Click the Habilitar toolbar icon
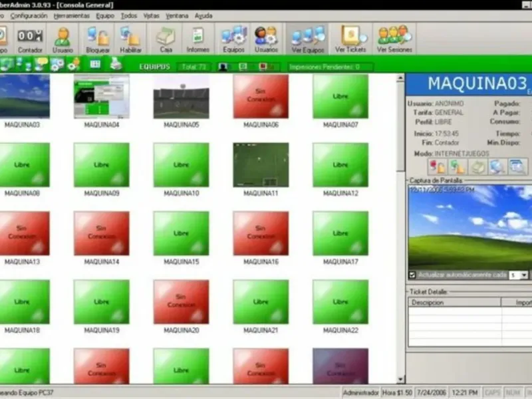Image resolution: width=532 pixels, height=399 pixels. [130, 39]
